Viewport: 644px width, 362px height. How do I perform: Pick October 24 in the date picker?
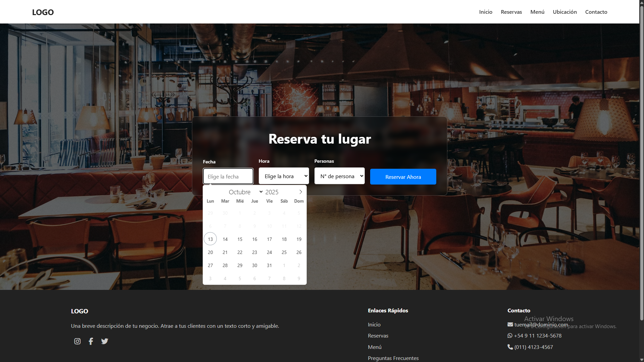tap(269, 252)
